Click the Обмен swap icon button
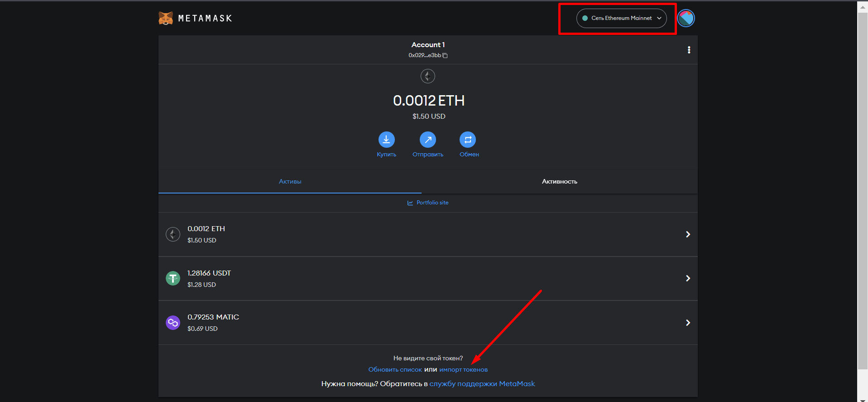The image size is (868, 402). coord(468,140)
